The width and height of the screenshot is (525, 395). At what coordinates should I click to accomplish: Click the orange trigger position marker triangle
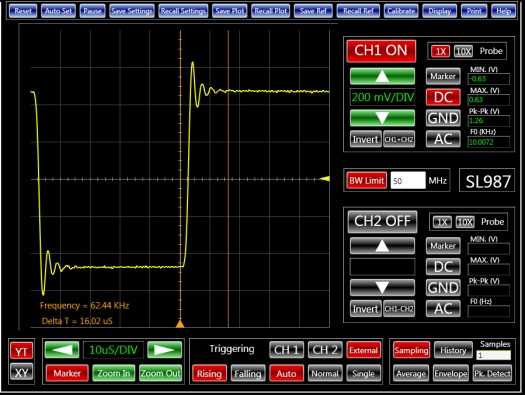180,323
